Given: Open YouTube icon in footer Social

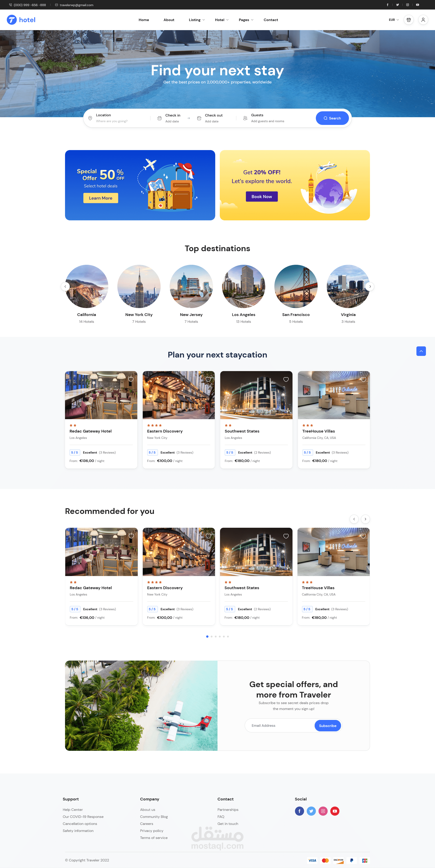Looking at the screenshot, I should tap(335, 811).
